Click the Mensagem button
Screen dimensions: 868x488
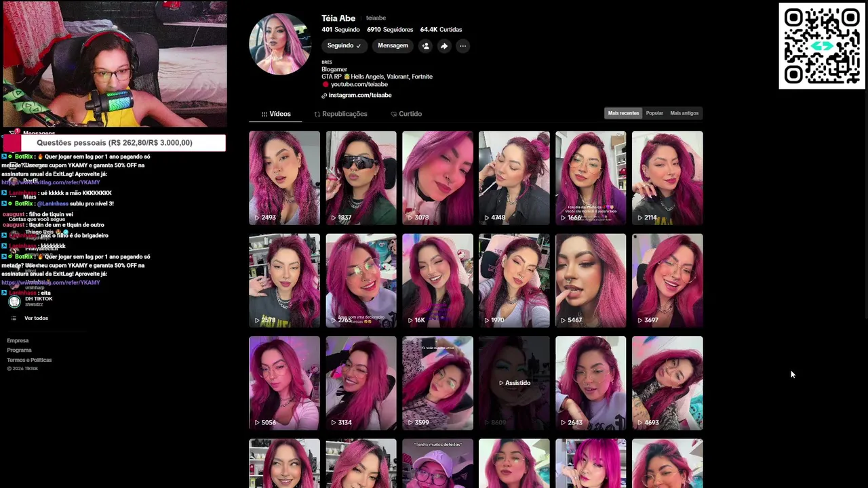[x=393, y=46]
